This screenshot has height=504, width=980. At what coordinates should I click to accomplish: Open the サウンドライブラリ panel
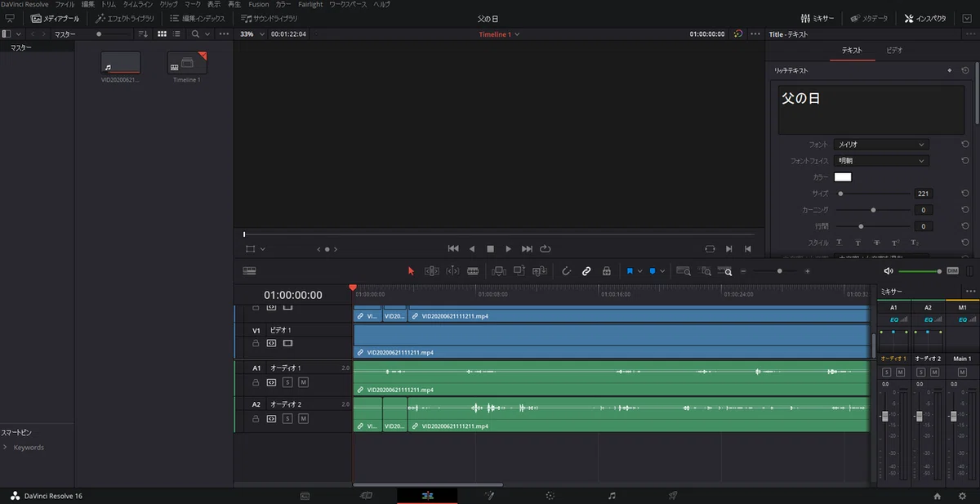[x=270, y=18]
